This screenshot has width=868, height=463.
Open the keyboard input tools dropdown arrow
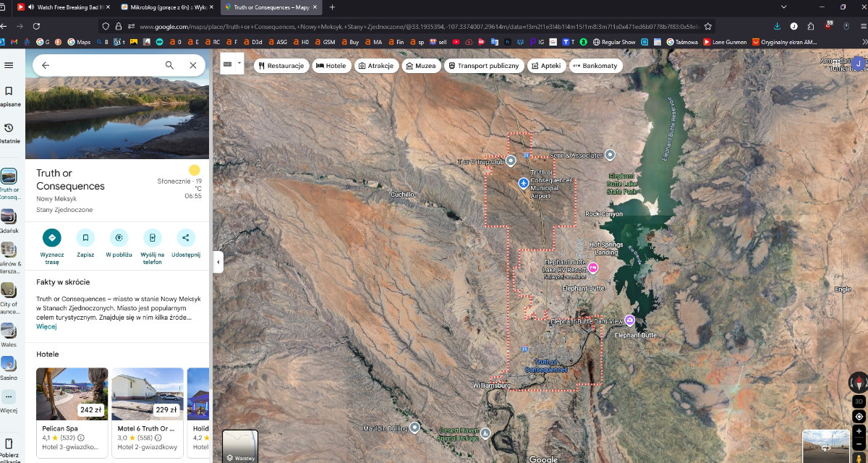[239, 64]
